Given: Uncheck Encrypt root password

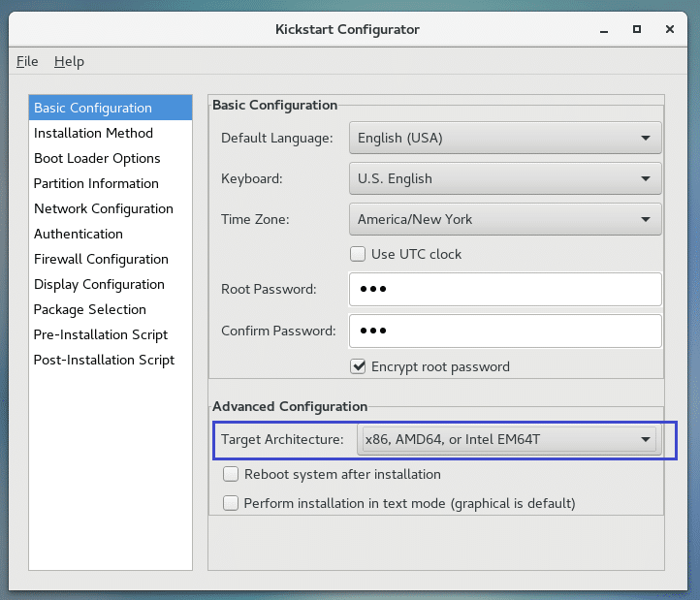Looking at the screenshot, I should [359, 366].
